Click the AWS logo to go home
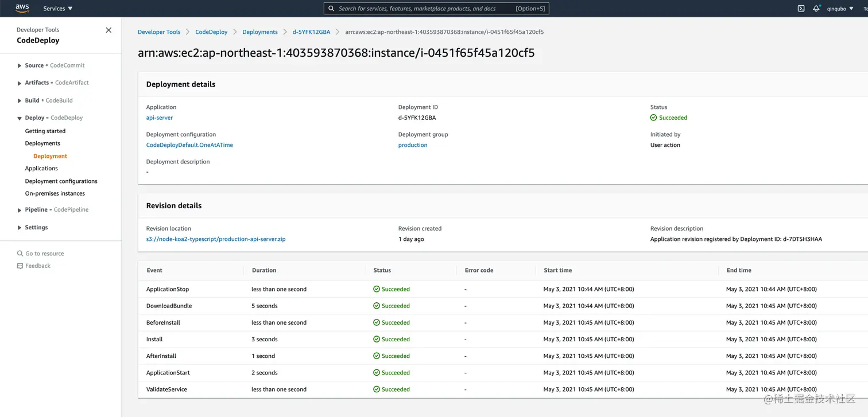 [21, 8]
